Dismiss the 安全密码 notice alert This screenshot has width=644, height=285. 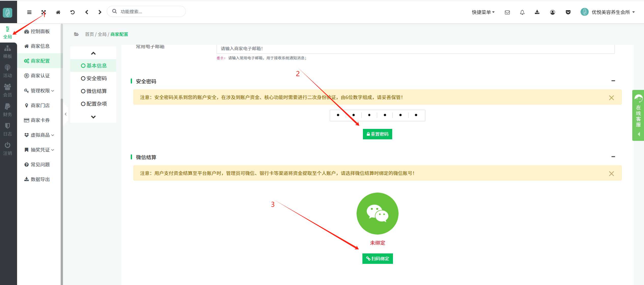[x=611, y=98]
